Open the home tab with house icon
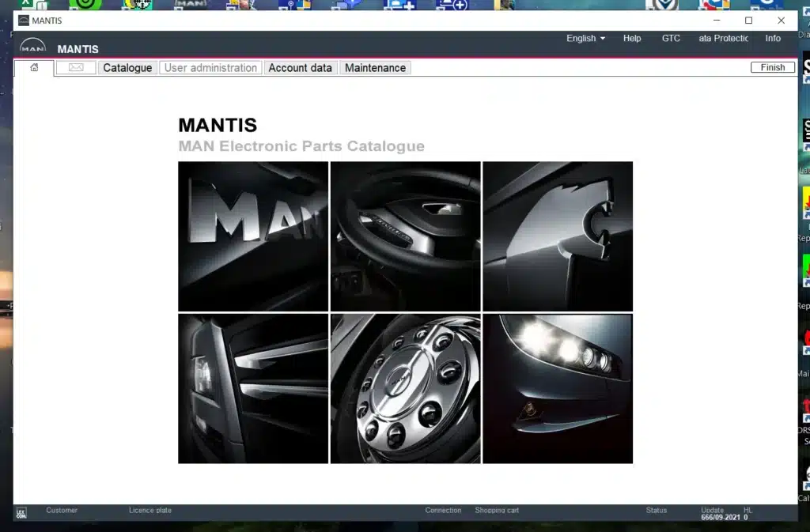 (34, 68)
